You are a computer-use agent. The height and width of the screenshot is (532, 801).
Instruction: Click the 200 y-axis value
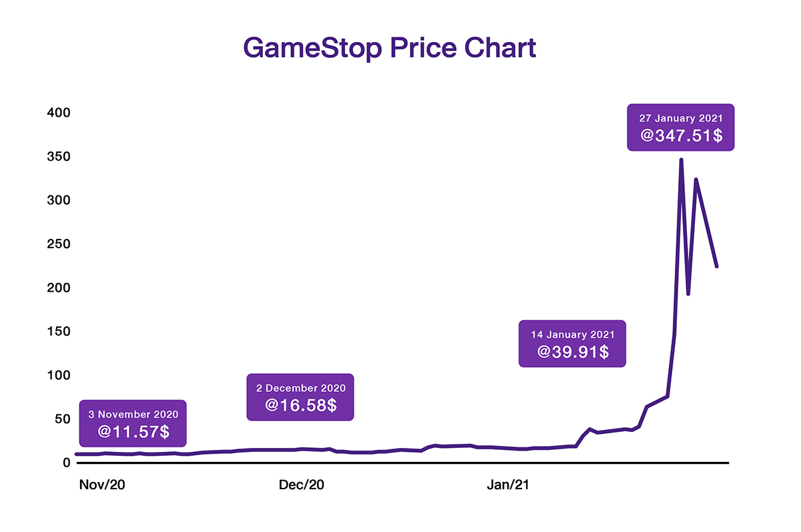coord(58,288)
